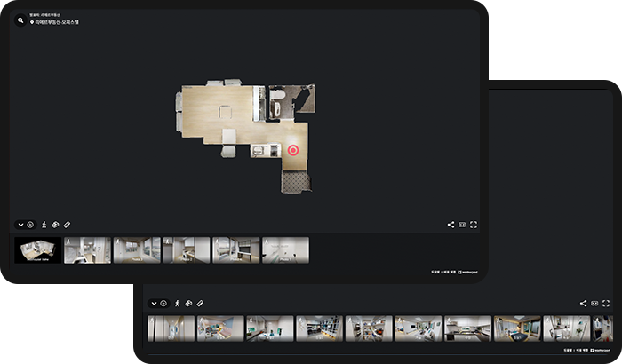Open the dollhouse/floorplan view in front window
The height and width of the screenshot is (364, 622).
tap(55, 225)
